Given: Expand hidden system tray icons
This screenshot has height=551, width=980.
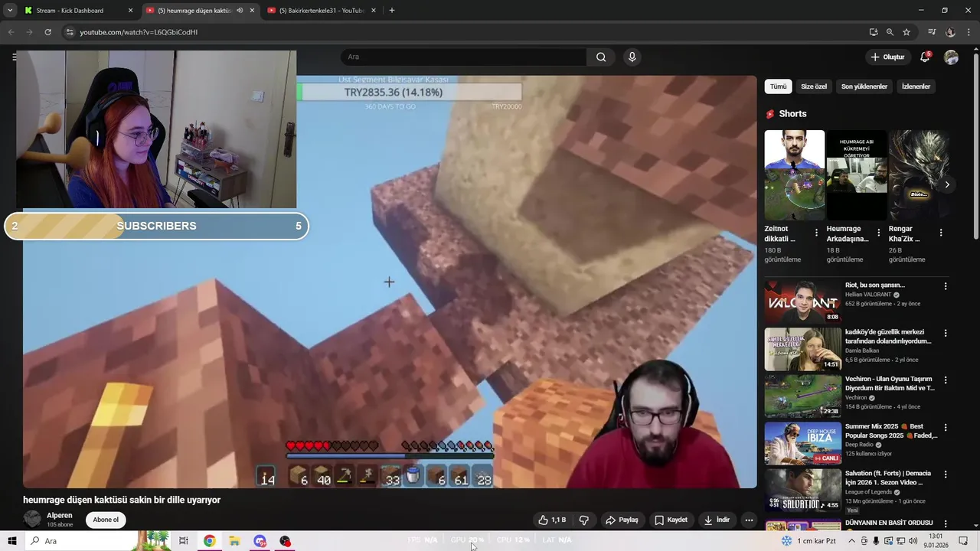Looking at the screenshot, I should 851,541.
